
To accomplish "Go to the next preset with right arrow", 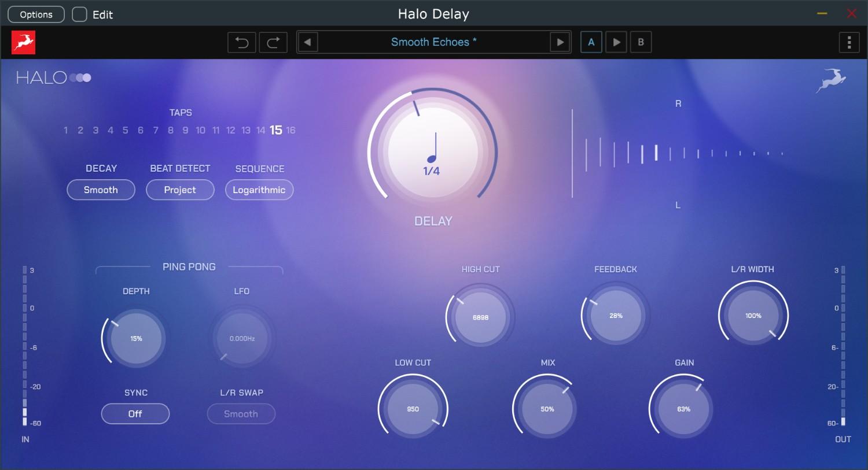I will click(x=559, y=42).
